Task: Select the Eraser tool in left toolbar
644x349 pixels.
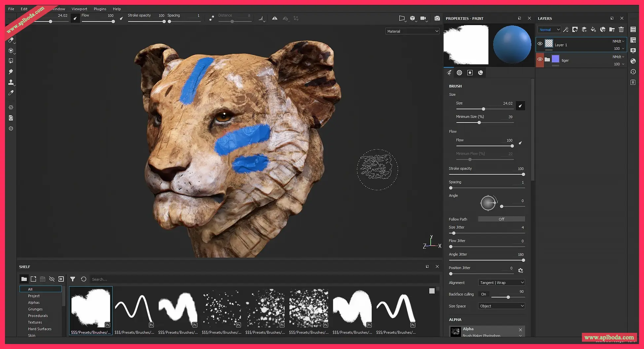Action: click(11, 40)
